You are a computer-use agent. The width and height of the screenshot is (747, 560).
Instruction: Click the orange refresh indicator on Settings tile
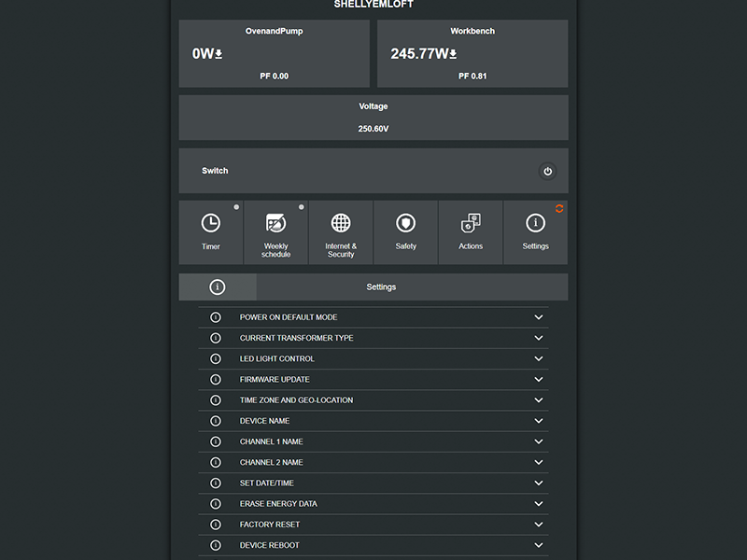[559, 208]
